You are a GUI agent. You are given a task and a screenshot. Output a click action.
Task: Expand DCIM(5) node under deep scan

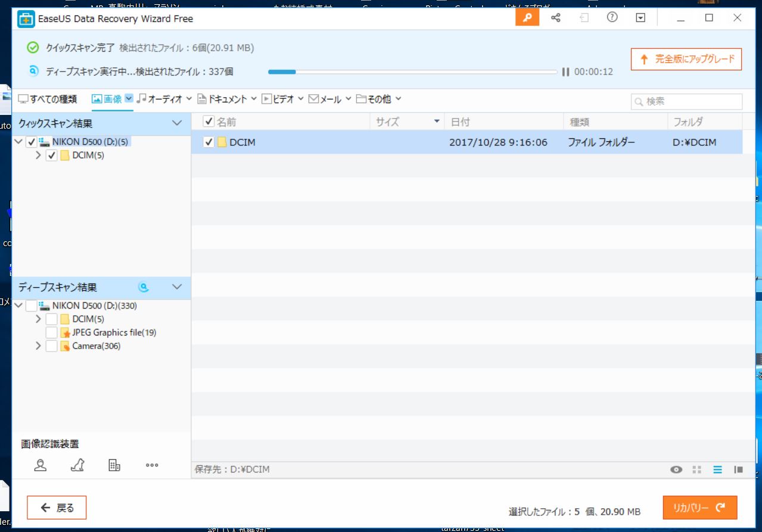coord(39,319)
